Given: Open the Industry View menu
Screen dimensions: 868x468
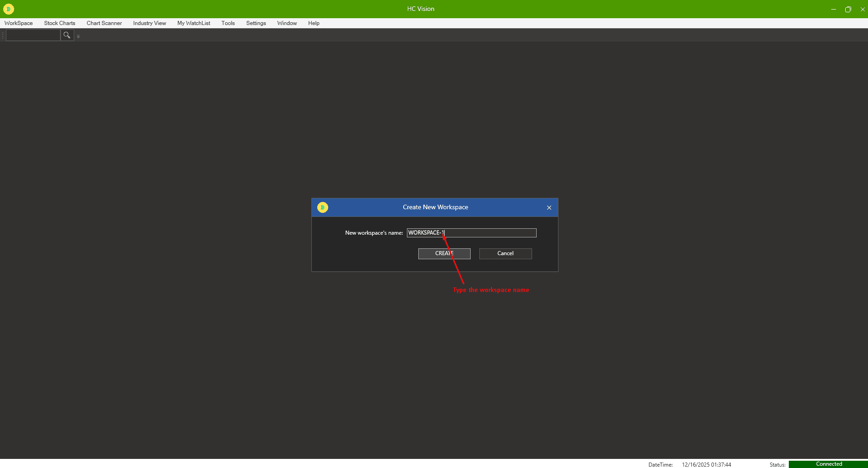Looking at the screenshot, I should (149, 23).
